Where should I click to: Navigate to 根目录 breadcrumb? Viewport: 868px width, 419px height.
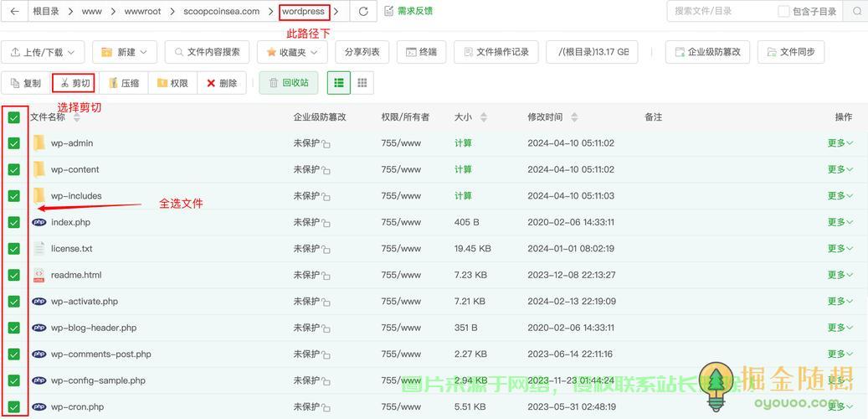tap(46, 11)
